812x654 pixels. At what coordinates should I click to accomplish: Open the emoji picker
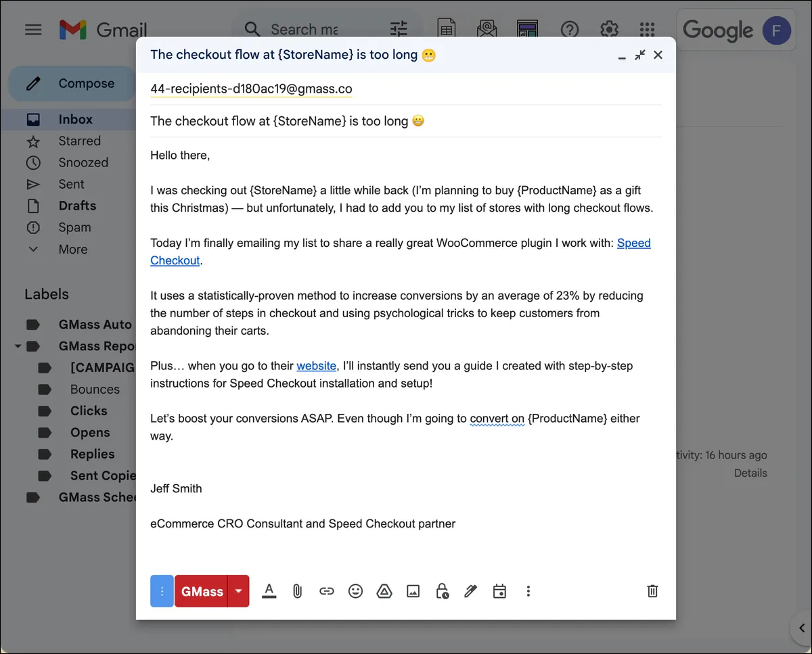click(x=355, y=591)
